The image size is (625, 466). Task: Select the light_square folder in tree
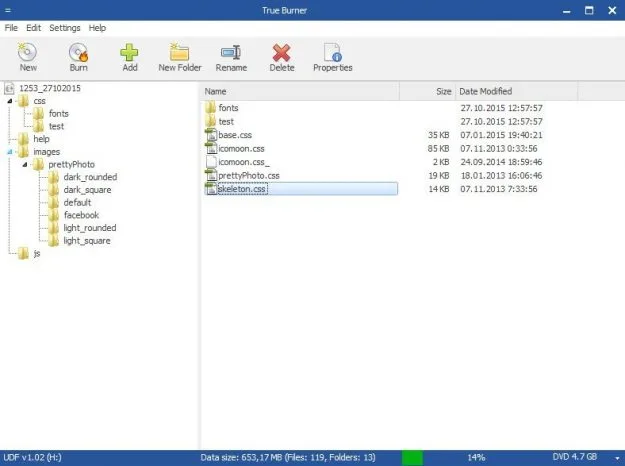87,241
